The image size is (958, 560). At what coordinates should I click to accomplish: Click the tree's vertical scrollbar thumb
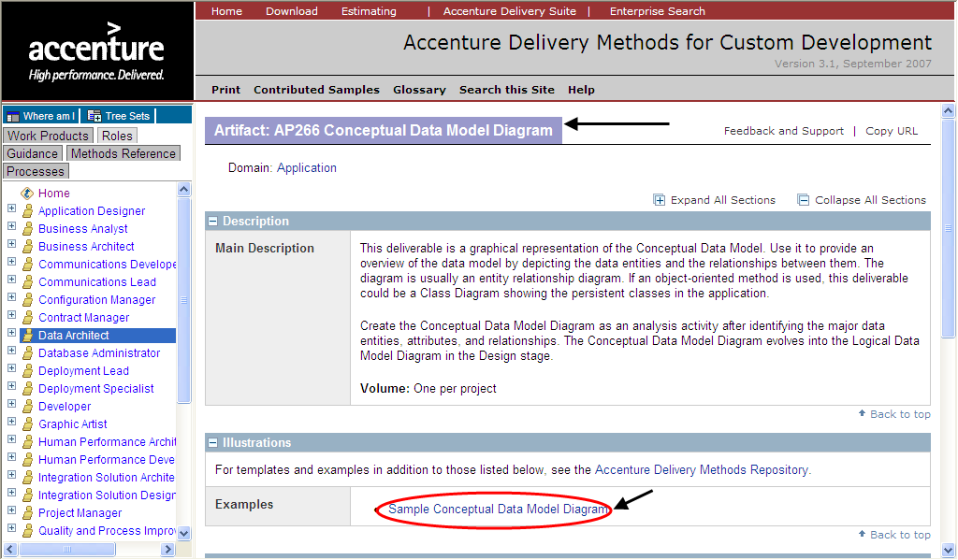point(184,300)
